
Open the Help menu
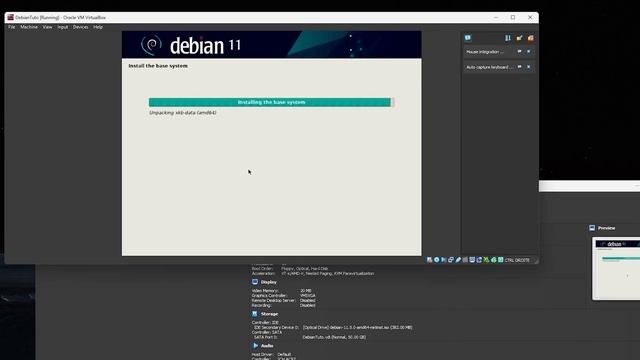pos(98,27)
